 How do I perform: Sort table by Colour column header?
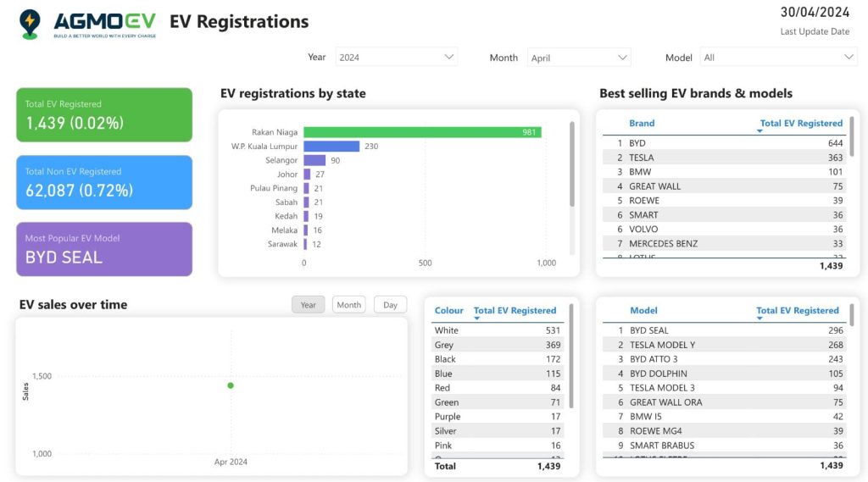point(448,310)
